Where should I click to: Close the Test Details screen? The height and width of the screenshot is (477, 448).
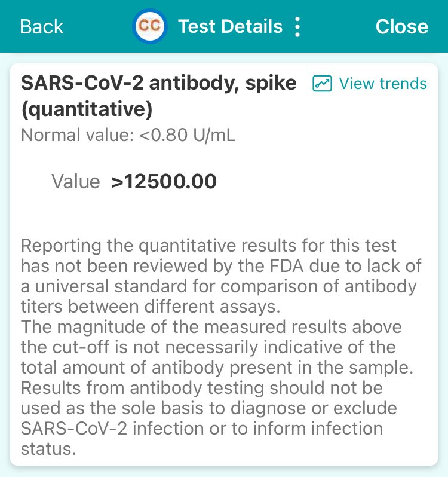click(x=401, y=26)
